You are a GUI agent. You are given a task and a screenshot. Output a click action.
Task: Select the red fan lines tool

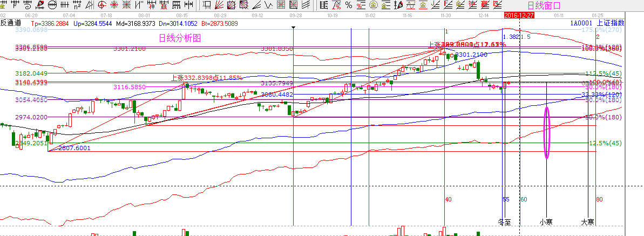(219, 5)
